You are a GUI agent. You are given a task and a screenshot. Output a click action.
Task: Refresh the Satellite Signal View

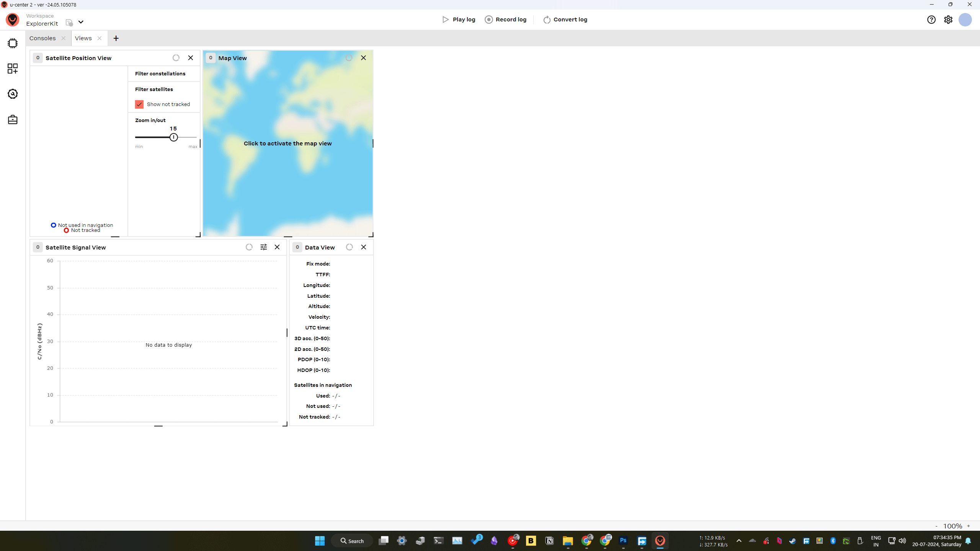[x=249, y=247]
